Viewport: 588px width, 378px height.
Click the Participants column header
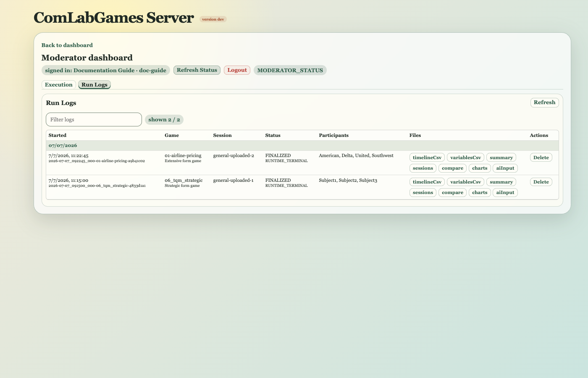click(x=333, y=135)
